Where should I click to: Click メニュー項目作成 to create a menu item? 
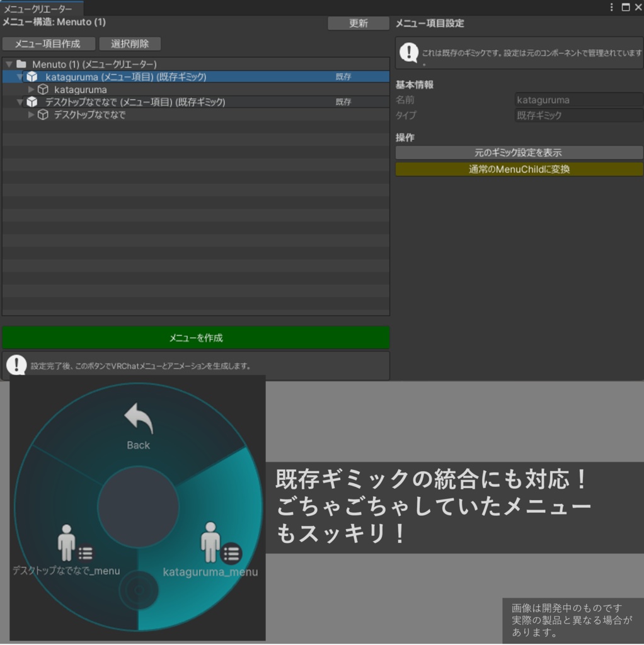point(47,44)
